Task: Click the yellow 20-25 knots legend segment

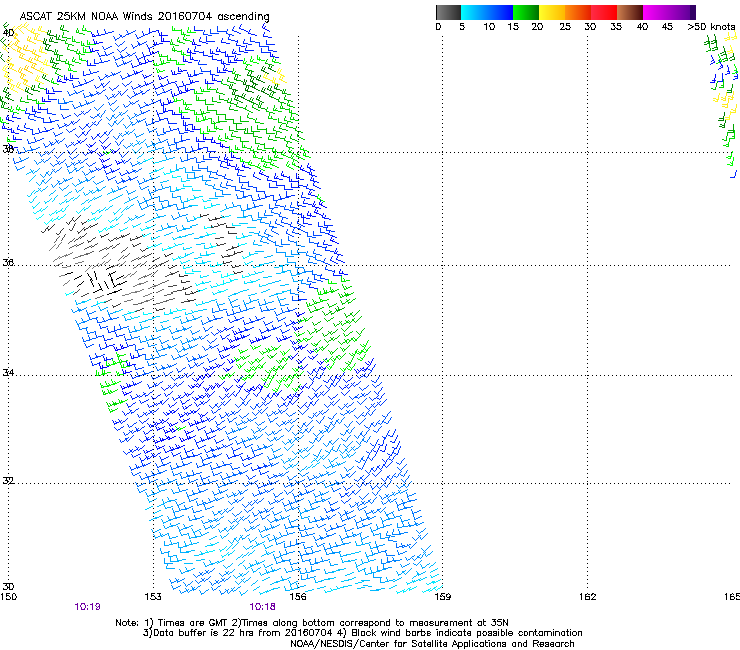Action: (x=552, y=12)
